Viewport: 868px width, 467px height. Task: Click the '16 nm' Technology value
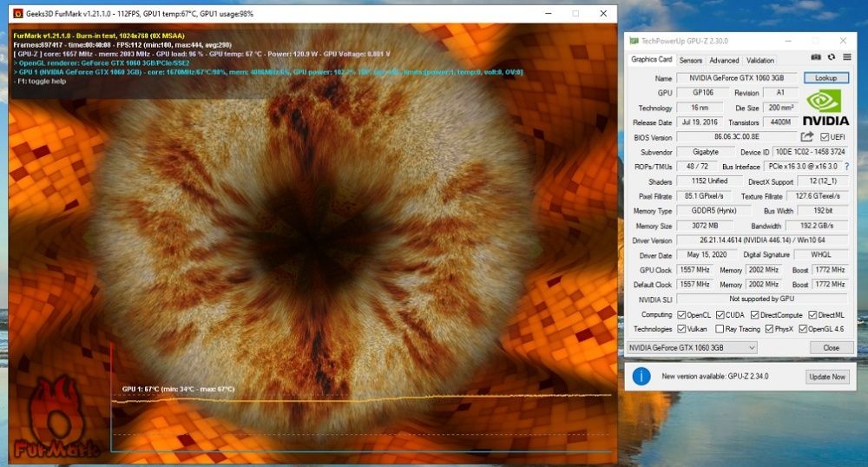tap(700, 108)
